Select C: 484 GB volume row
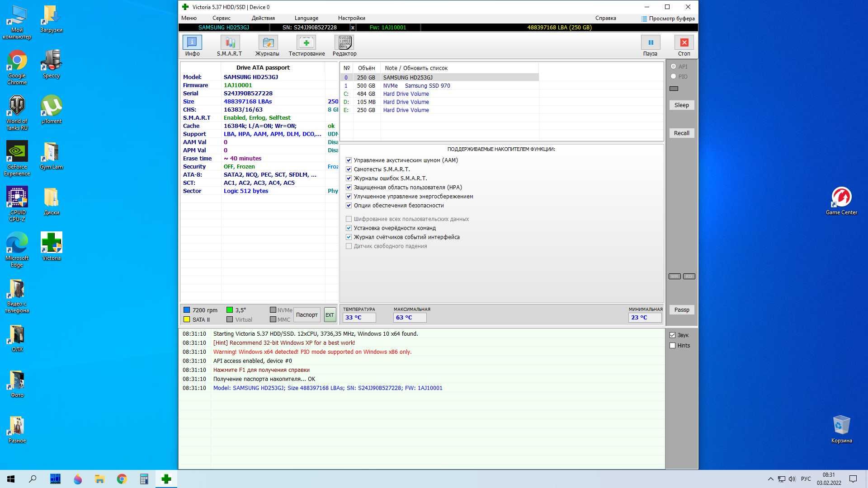The height and width of the screenshot is (488, 868). tap(439, 94)
